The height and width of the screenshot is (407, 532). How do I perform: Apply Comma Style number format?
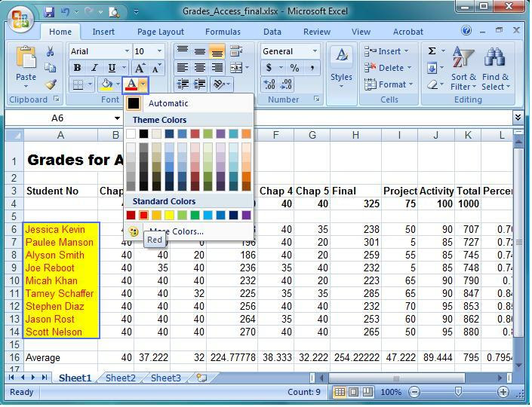312,68
